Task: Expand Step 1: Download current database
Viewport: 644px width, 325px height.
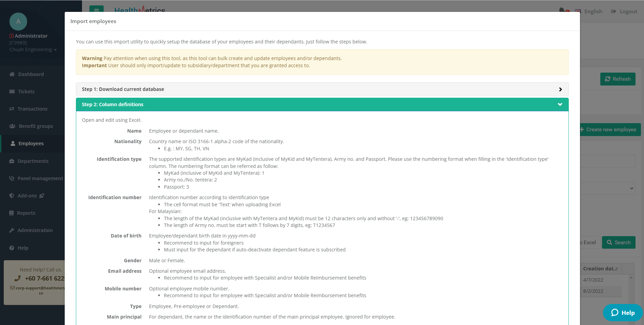Action: pyautogui.click(x=322, y=89)
